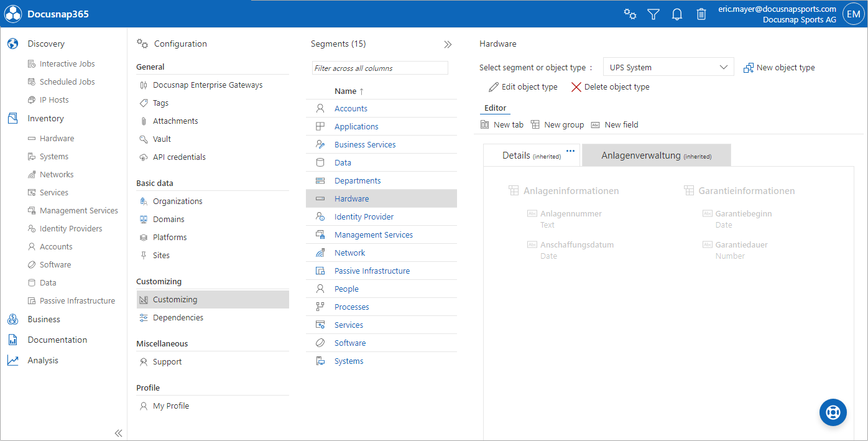Open settings gears icon in top bar

(630, 14)
